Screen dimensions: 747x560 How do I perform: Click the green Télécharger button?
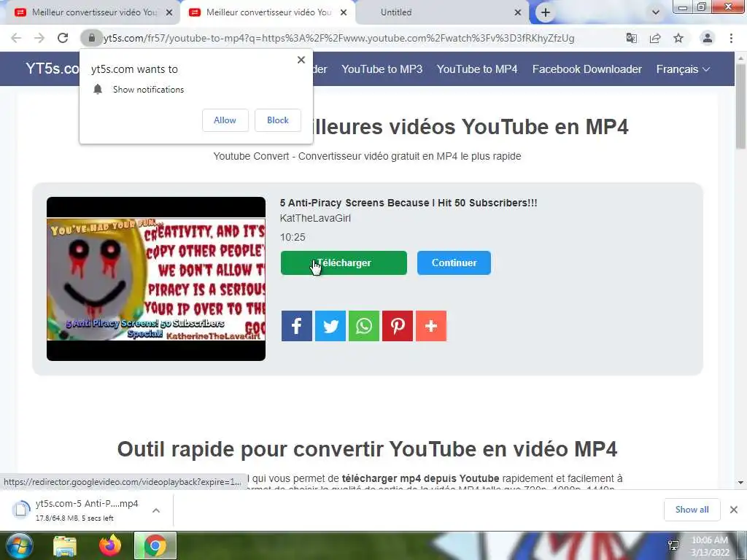pos(344,262)
